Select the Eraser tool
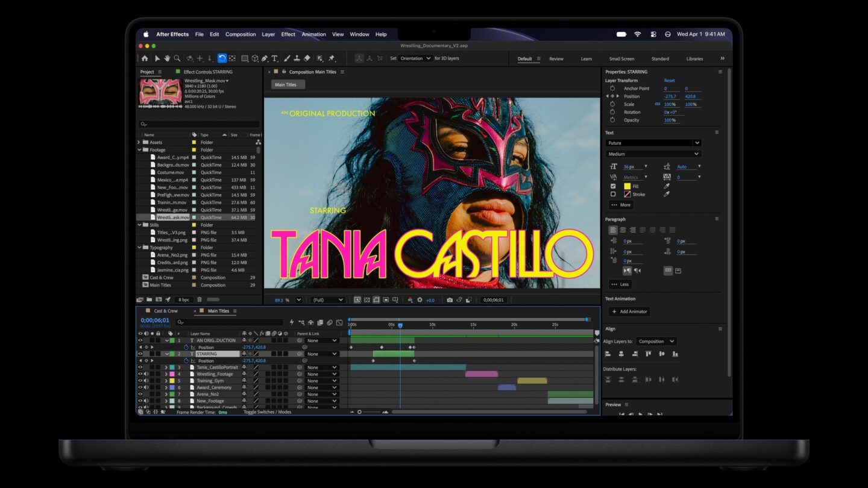Screen dimensions: 868x488 pyautogui.click(x=307, y=58)
